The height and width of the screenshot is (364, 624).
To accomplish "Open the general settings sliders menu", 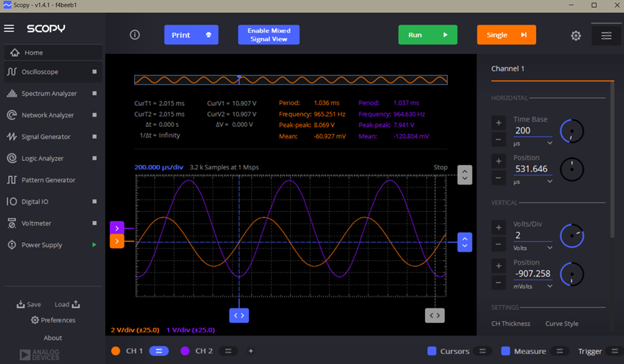I will click(x=606, y=36).
